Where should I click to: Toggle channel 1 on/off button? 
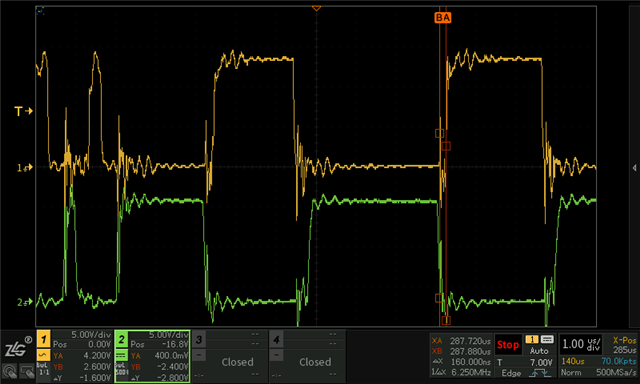(44, 339)
